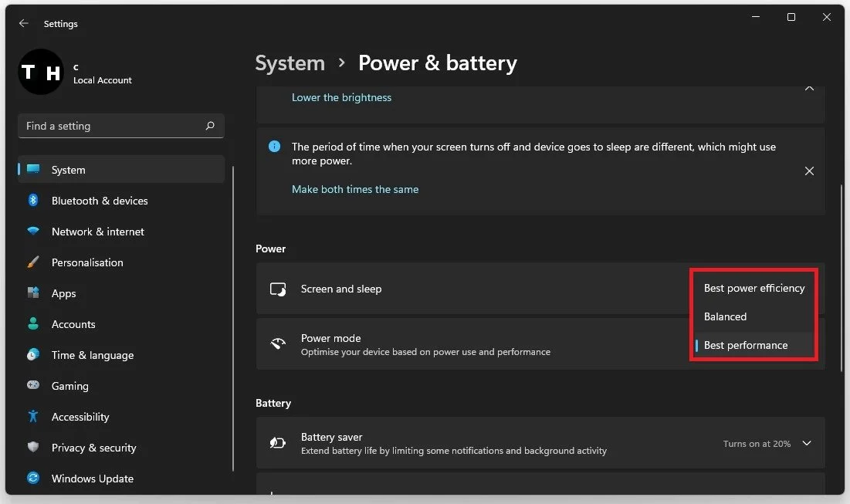Click the Screen and sleep icon

tap(278, 289)
